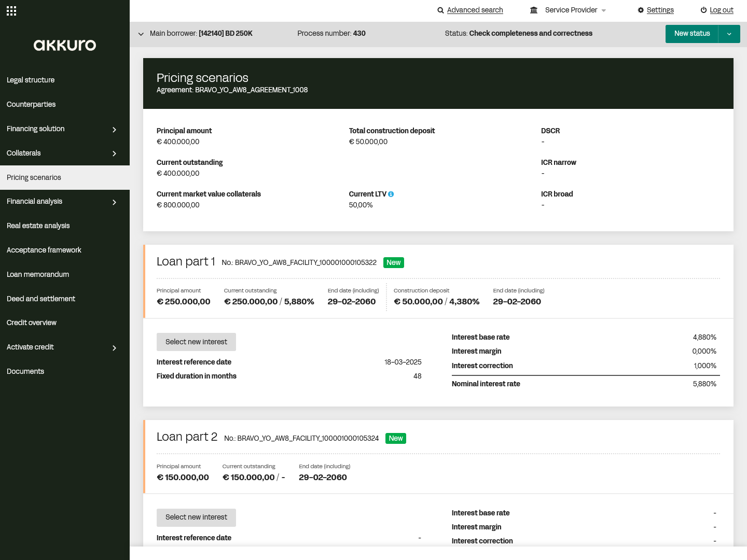Click the Loan part 1 heading

click(186, 261)
